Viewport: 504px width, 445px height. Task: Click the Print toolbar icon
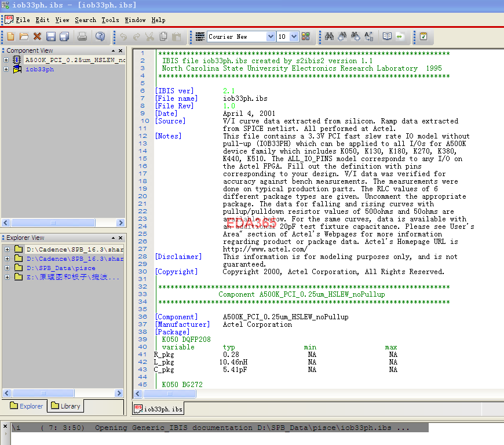tap(82, 37)
